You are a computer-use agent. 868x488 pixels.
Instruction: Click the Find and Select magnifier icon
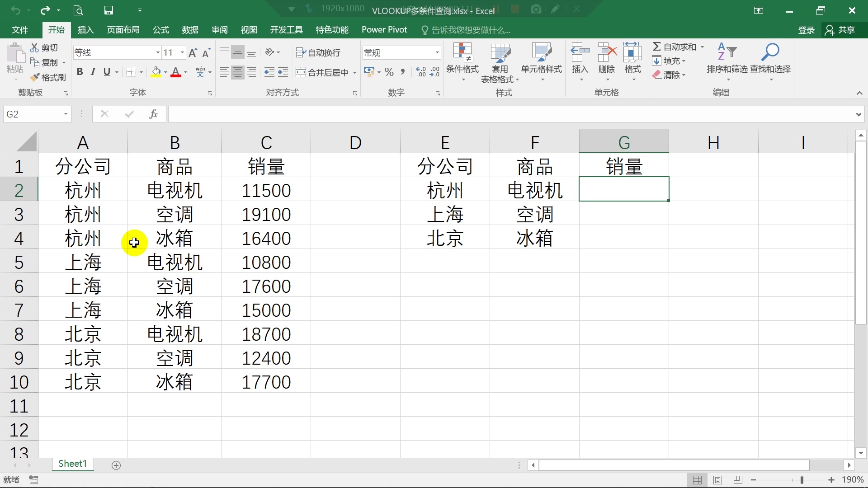click(770, 52)
